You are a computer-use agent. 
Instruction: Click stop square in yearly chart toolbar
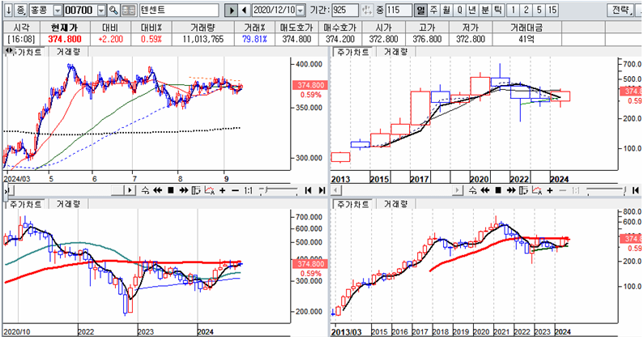point(498,190)
